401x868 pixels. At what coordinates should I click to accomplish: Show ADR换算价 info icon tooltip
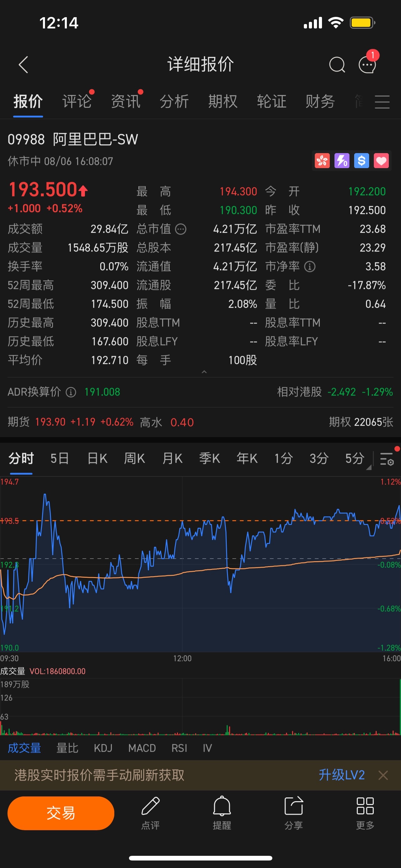(71, 392)
